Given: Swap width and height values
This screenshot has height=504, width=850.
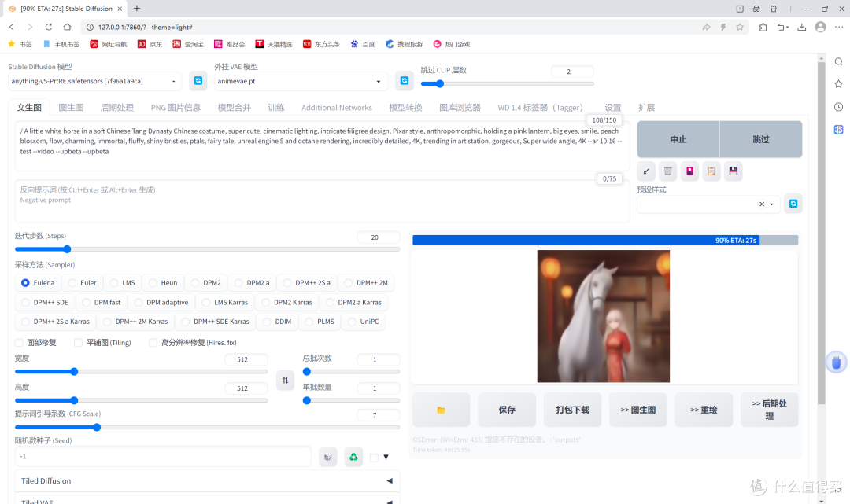Looking at the screenshot, I should coord(285,380).
